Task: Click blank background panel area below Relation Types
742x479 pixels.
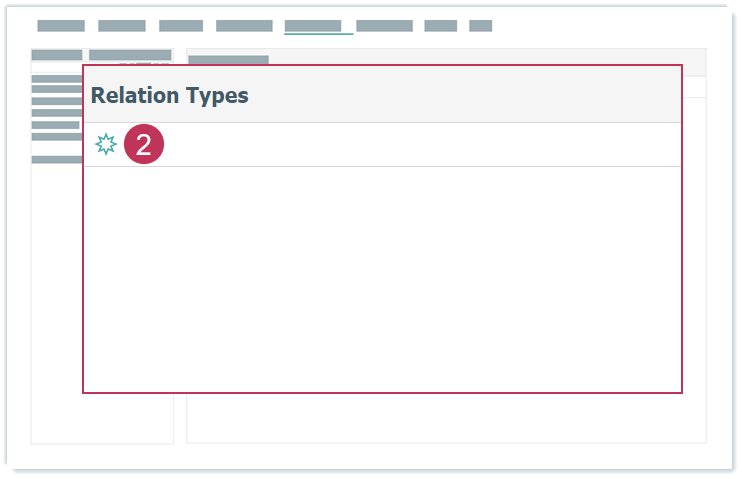Action: (x=445, y=418)
